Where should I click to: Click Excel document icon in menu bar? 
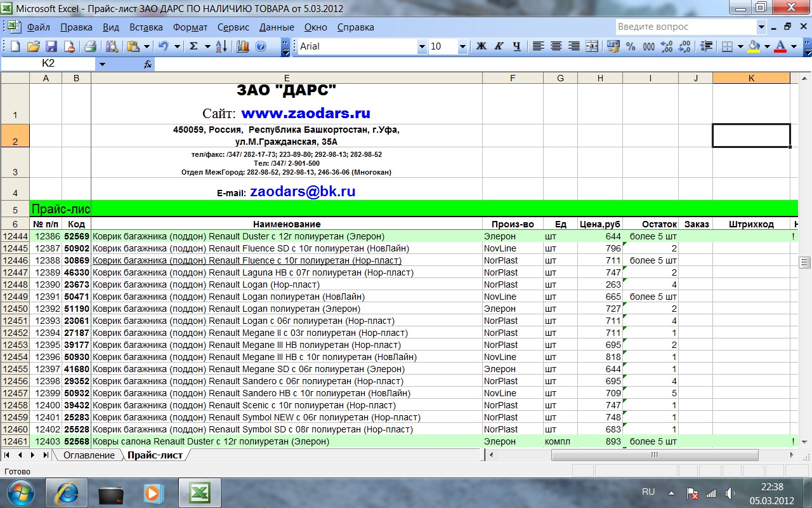[x=15, y=27]
